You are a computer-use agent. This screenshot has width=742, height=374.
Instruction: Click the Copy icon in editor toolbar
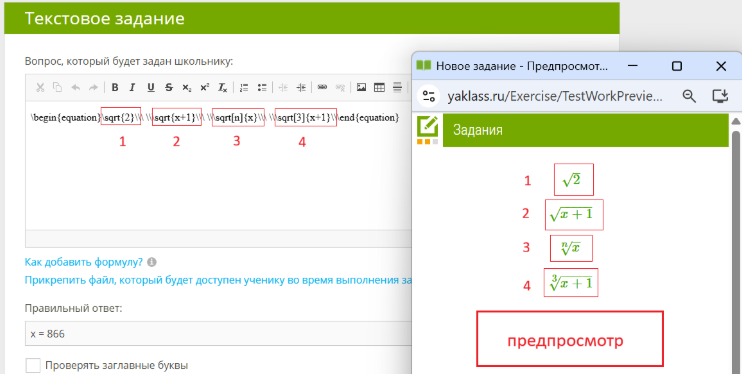[x=57, y=88]
